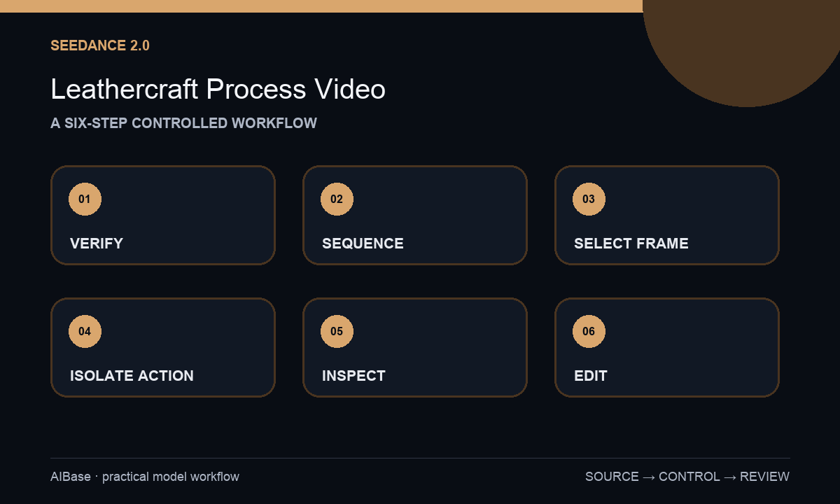Select the VERIFY step label
The width and height of the screenshot is (840, 504).
pyautogui.click(x=97, y=244)
